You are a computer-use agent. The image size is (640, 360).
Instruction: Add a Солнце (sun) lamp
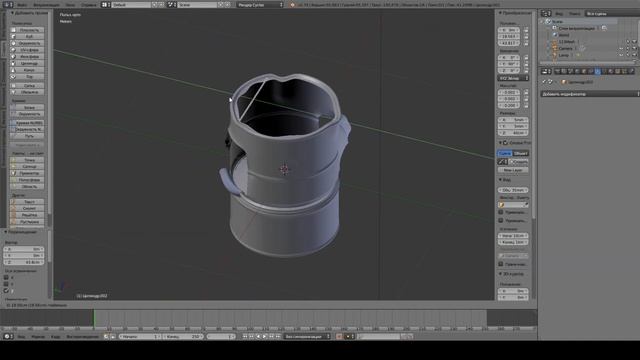[x=27, y=167]
